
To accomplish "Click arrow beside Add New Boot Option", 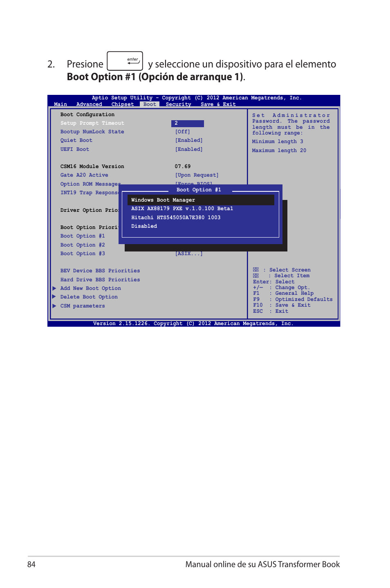I will click(x=54, y=288).
